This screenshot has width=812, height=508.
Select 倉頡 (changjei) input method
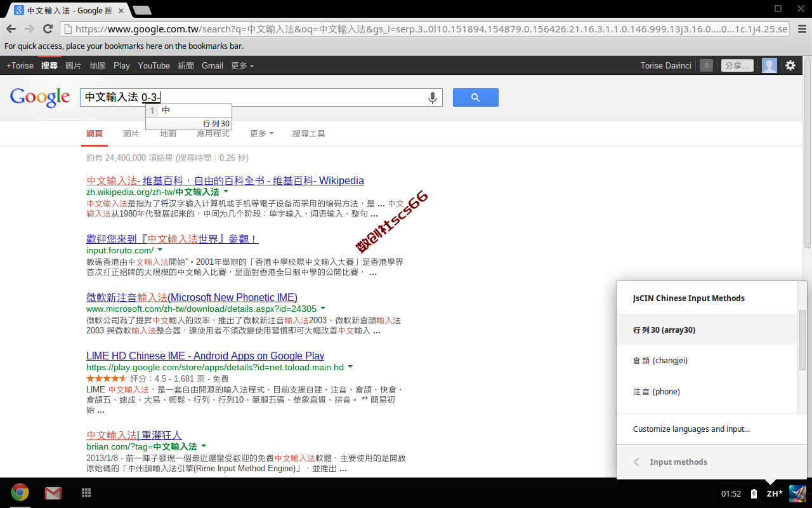707,360
